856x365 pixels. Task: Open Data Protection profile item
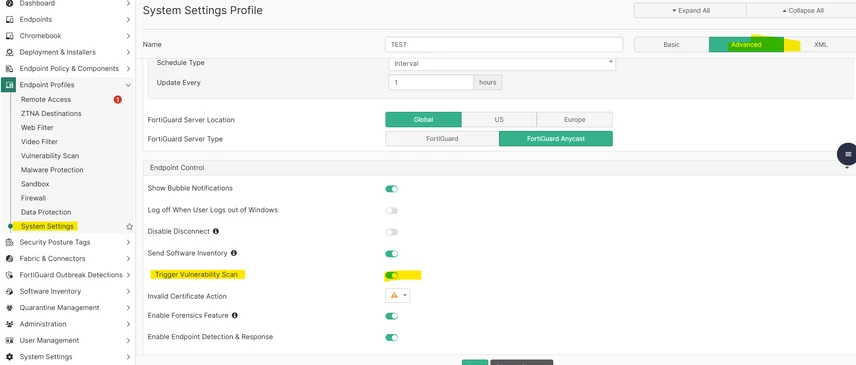point(46,212)
